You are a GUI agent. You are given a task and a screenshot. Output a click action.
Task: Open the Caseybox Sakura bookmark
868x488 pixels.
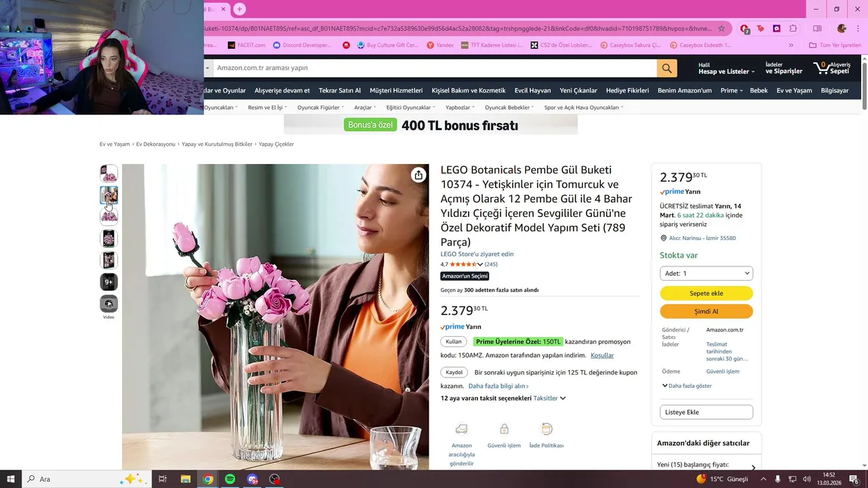tap(631, 45)
